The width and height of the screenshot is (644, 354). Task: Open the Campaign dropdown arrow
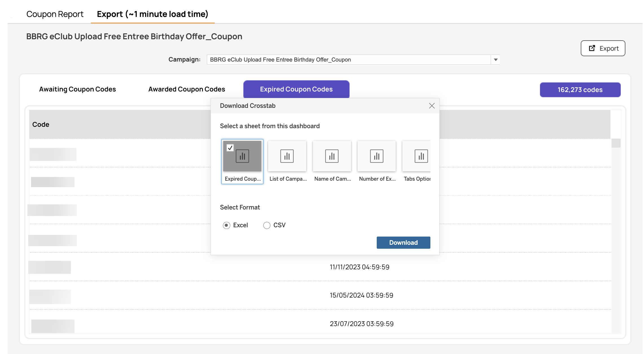[x=496, y=60]
